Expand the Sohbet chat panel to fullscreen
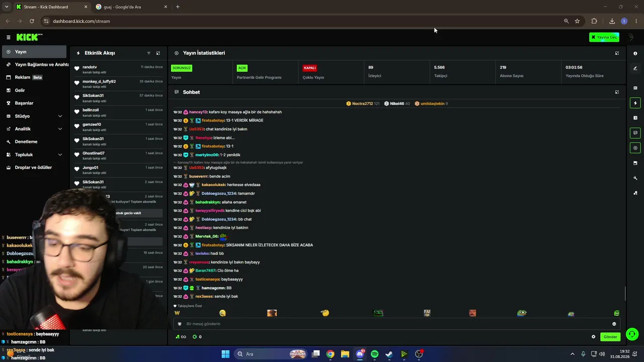 617,92
